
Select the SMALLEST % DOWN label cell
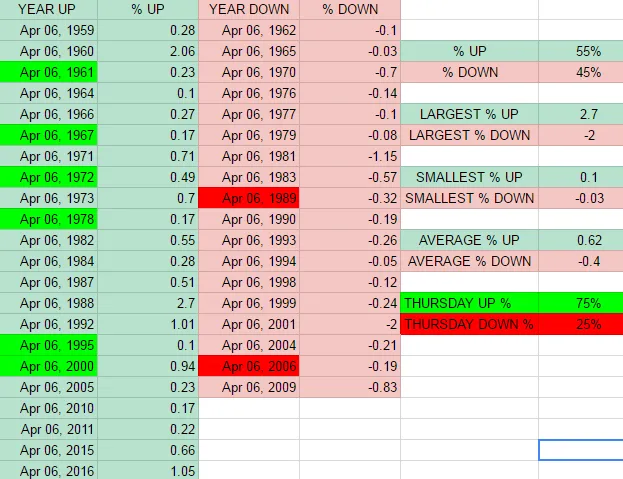pyautogui.click(x=469, y=198)
